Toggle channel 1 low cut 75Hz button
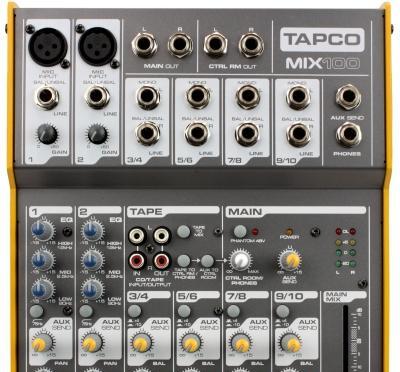This screenshot has width=400, height=372. pyautogui.click(x=36, y=311)
